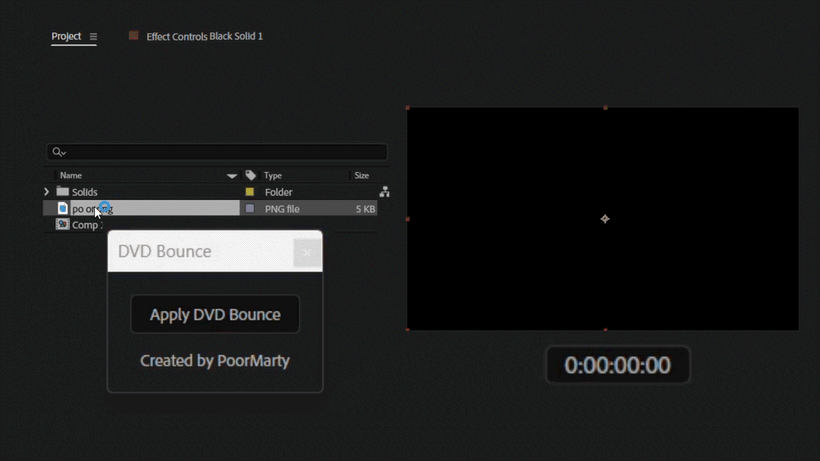This screenshot has height=461, width=820.
Task: Click the Folder type cell
Action: click(278, 192)
